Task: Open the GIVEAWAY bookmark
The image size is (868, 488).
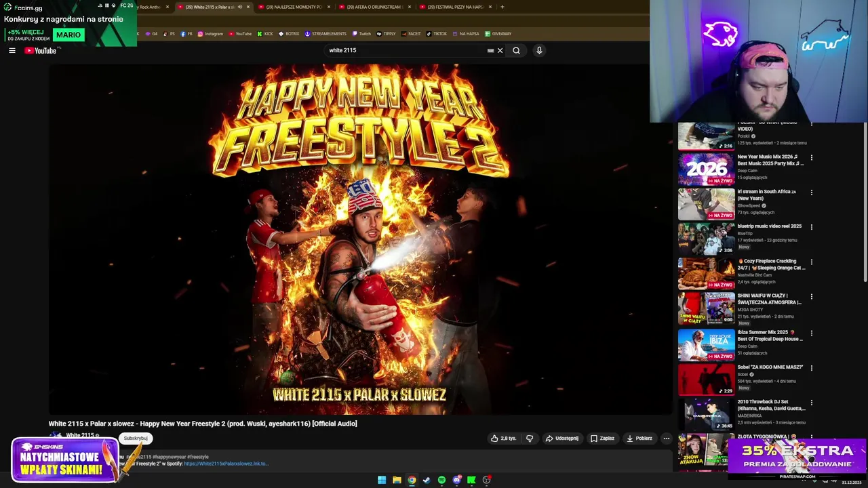Action: (498, 33)
